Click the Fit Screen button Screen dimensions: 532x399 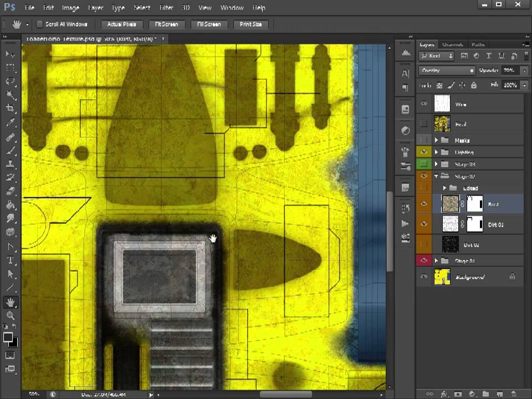click(166, 24)
